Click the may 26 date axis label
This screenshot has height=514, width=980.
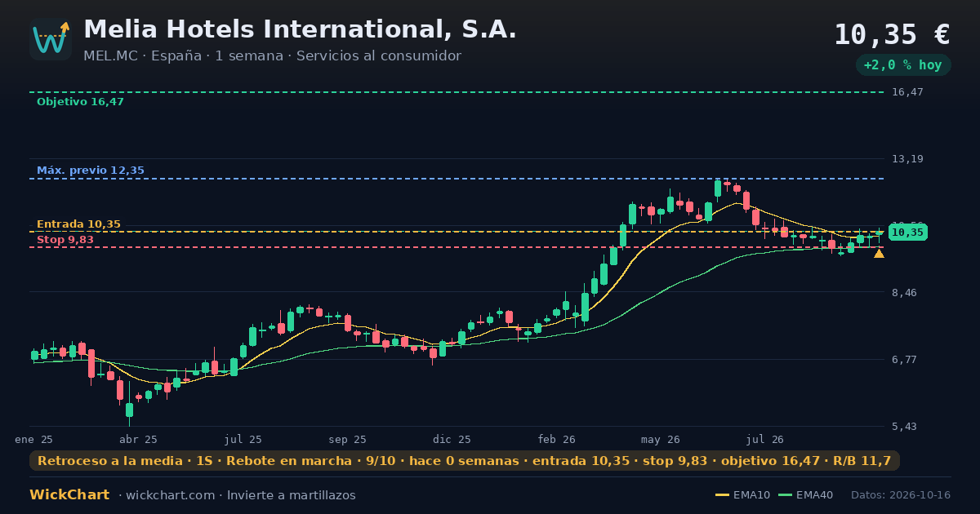coord(661,440)
